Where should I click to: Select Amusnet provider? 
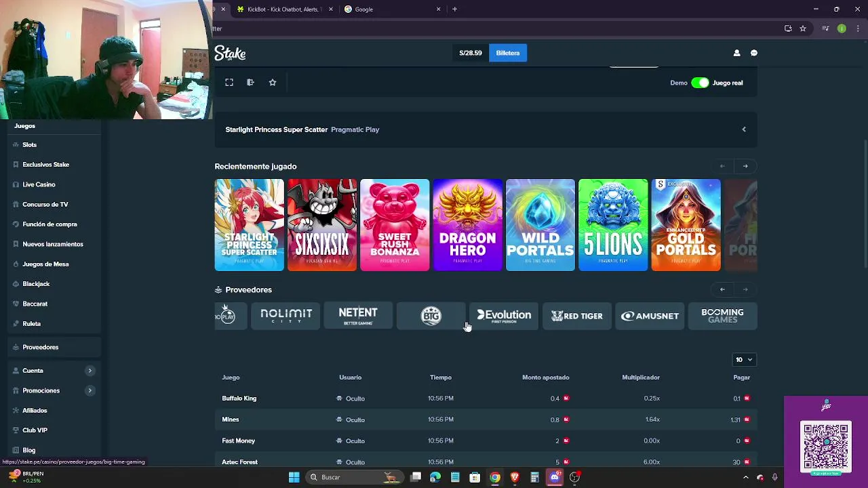pos(650,316)
